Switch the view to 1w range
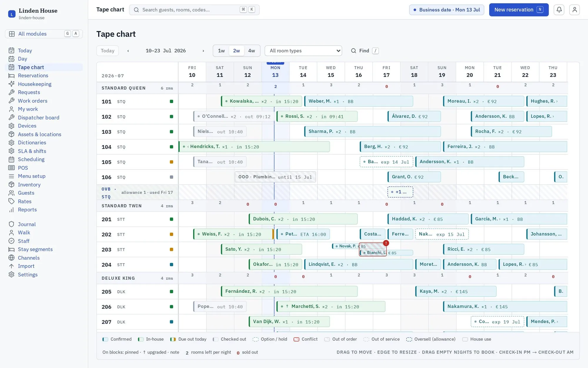Screen dimensions: 588x368 point(221,51)
